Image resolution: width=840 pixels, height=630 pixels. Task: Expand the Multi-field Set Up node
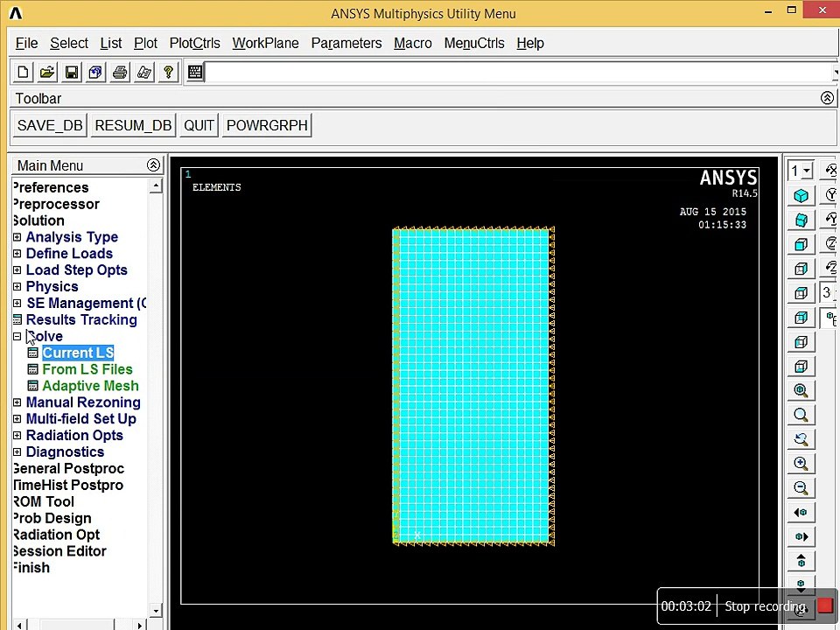(17, 419)
